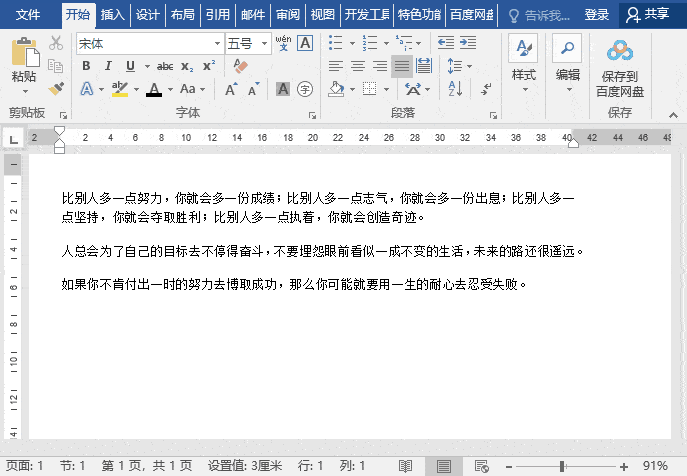Toggle Superscript formatting
Screen dimensions: 687x476
(x=209, y=65)
